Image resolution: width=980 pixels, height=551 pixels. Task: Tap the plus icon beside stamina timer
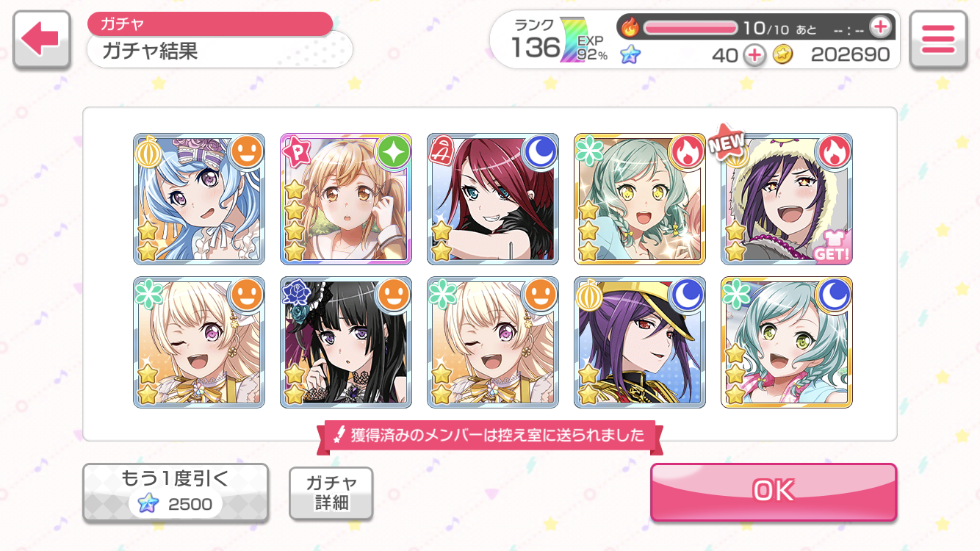(880, 27)
